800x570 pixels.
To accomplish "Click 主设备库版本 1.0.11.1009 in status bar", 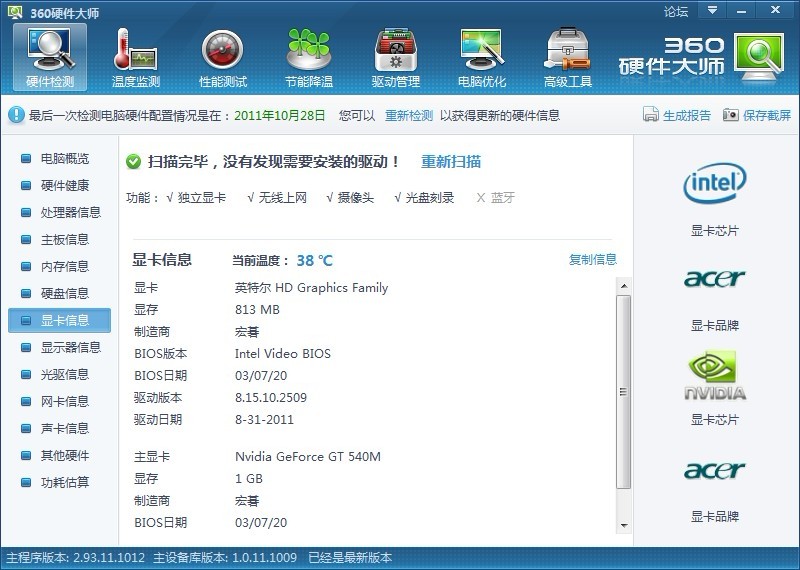I will click(225, 557).
